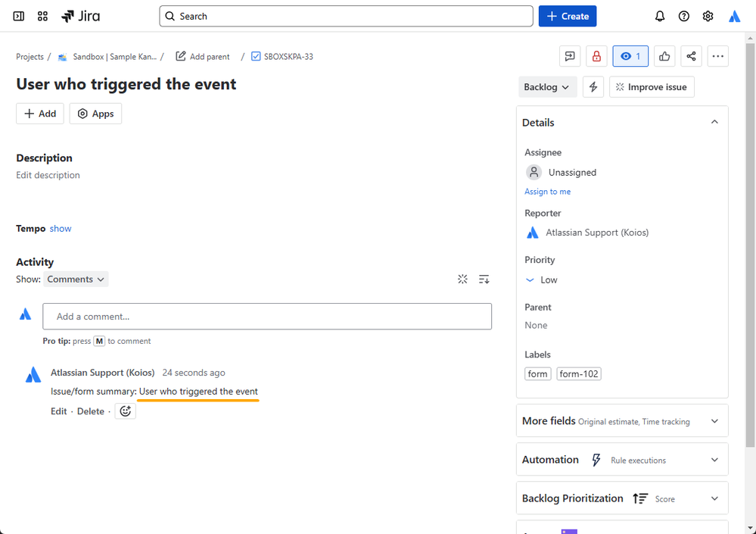Click the task type checkbox icon
Image resolution: width=756 pixels, height=534 pixels.
(x=256, y=57)
